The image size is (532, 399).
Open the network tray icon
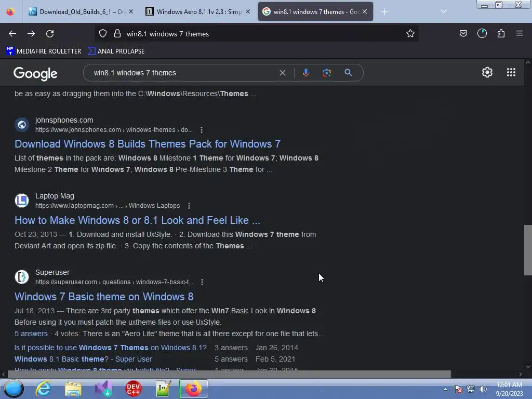471,389
